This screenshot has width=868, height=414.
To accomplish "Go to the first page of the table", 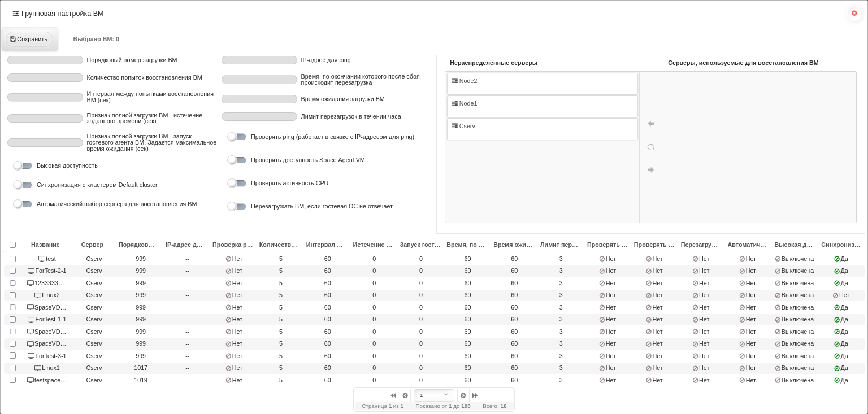I will click(x=393, y=395).
